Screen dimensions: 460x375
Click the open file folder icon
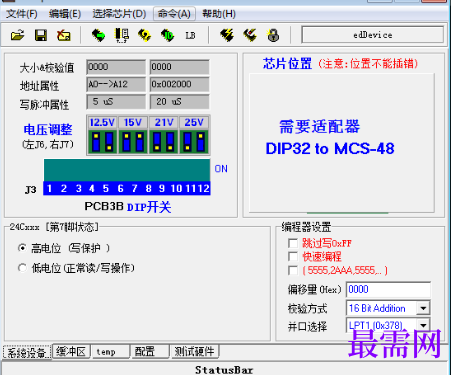[x=17, y=35]
